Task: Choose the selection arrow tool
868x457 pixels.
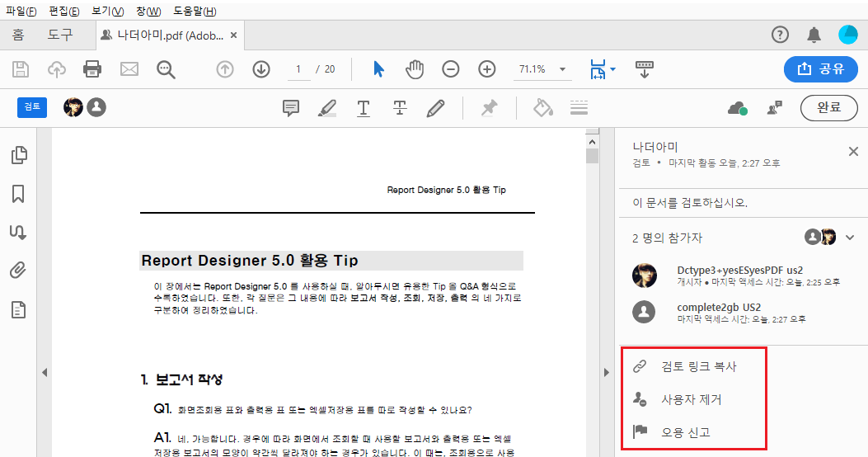Action: point(378,69)
